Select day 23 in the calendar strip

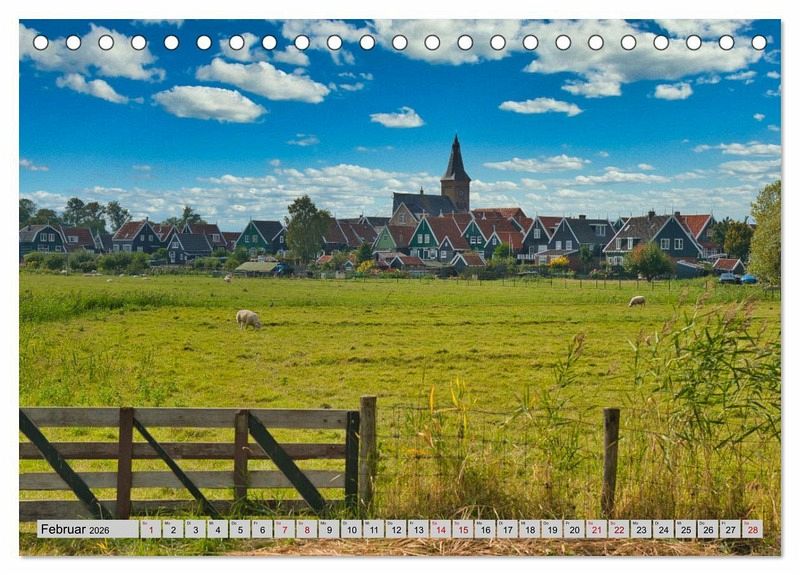[641, 529]
